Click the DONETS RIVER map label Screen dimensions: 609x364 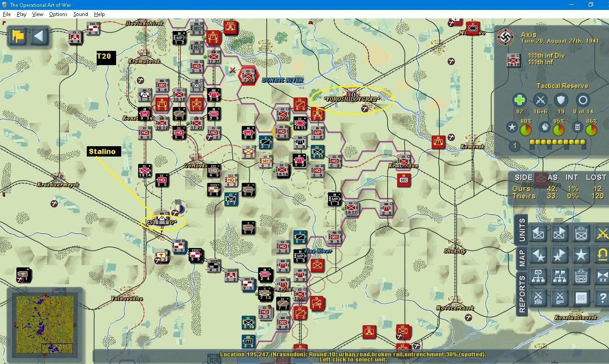click(x=283, y=80)
